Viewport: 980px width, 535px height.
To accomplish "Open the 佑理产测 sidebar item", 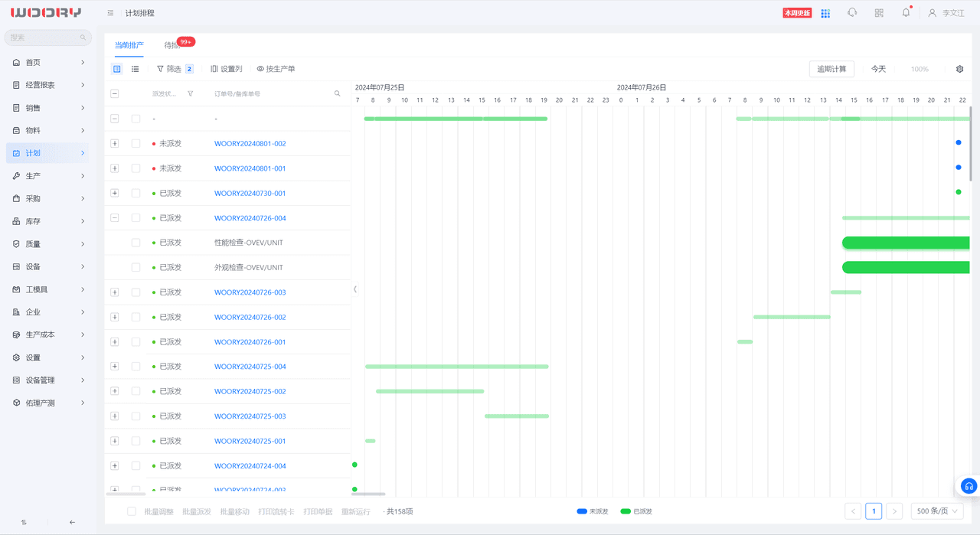I will pyautogui.click(x=49, y=403).
